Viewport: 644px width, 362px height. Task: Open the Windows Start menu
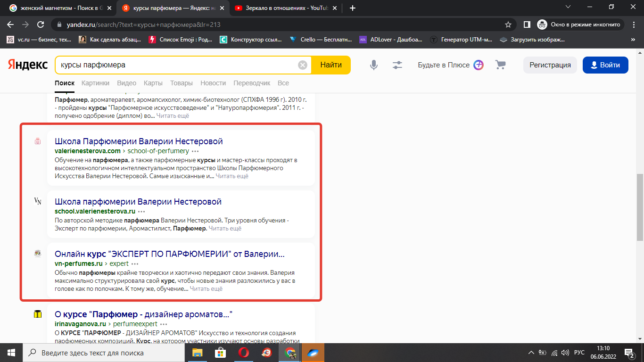pyautogui.click(x=11, y=353)
